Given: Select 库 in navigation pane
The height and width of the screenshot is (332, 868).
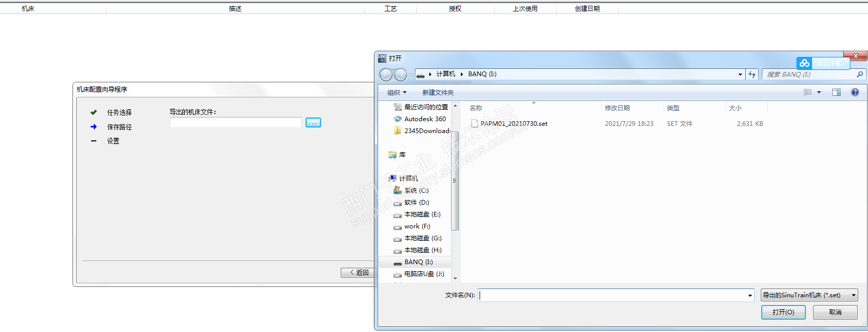Looking at the screenshot, I should coord(397,154).
